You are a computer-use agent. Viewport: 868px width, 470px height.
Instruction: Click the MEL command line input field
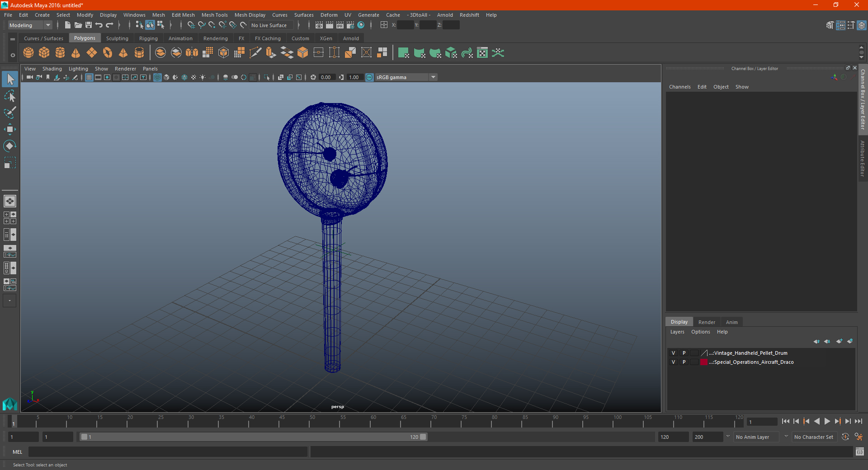tap(168, 452)
